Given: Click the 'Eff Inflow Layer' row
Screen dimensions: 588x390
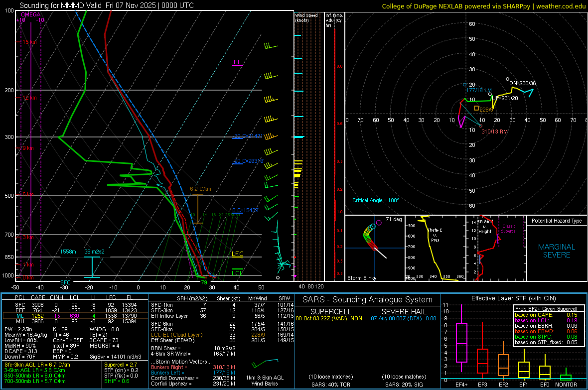Looking at the screenshot, I should (x=222, y=316).
